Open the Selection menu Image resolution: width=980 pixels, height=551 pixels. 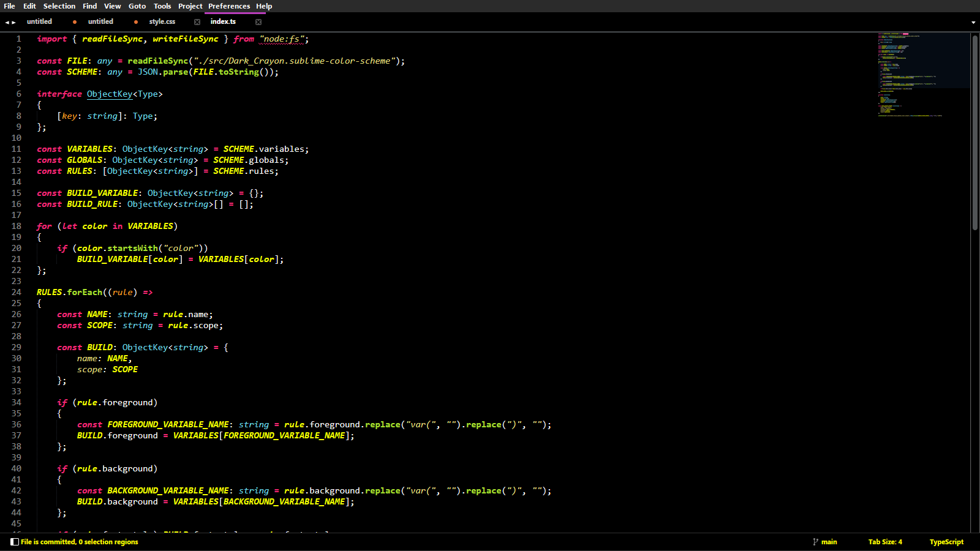pyautogui.click(x=59, y=6)
